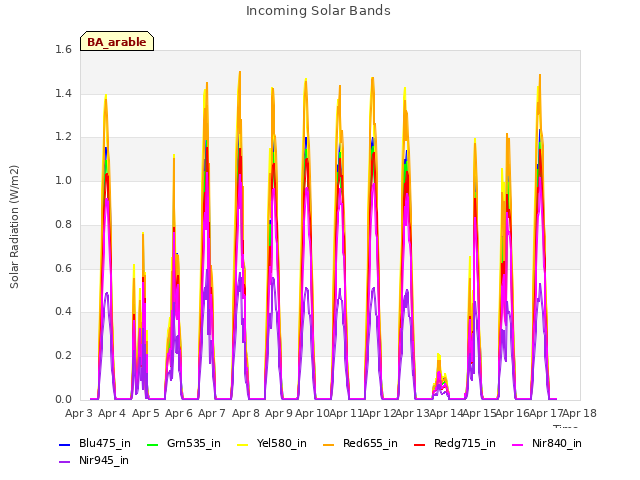Image resolution: width=640 pixels, height=480 pixels.
Task: Click the Redg715_in legend label
Action: 465,443
